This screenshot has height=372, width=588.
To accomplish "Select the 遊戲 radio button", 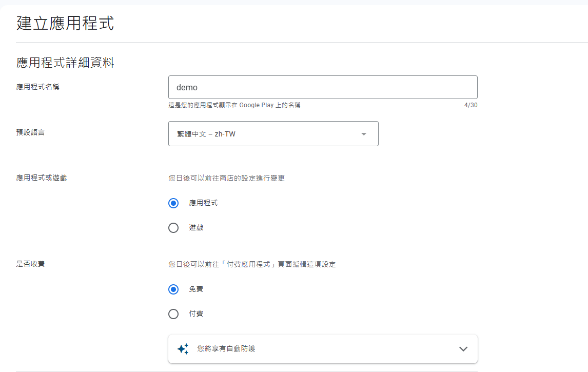I will tap(173, 228).
